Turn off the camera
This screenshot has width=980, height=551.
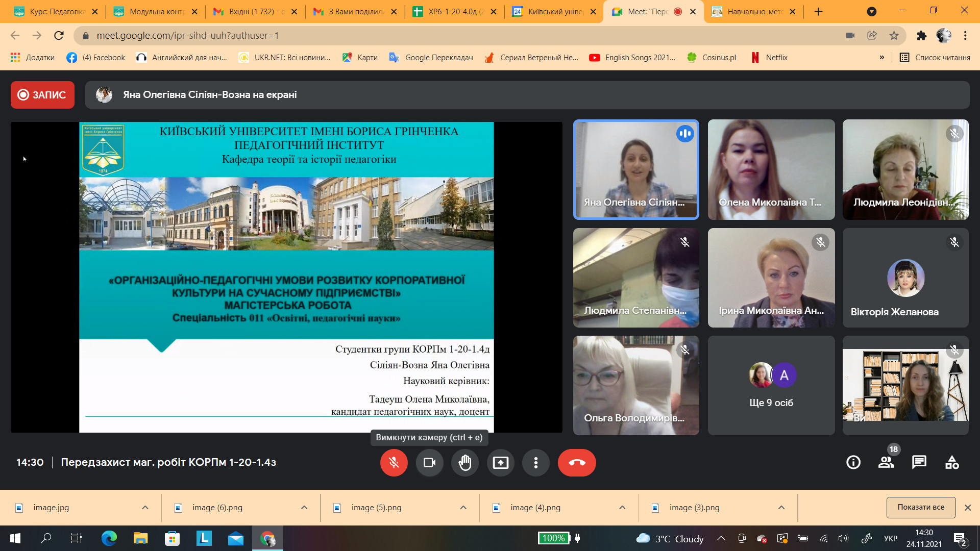tap(429, 462)
